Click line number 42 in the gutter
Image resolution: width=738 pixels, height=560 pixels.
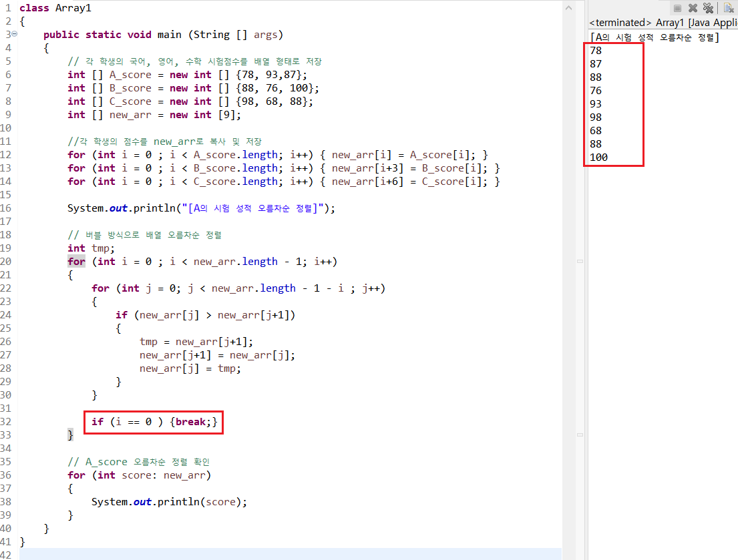click(5, 555)
